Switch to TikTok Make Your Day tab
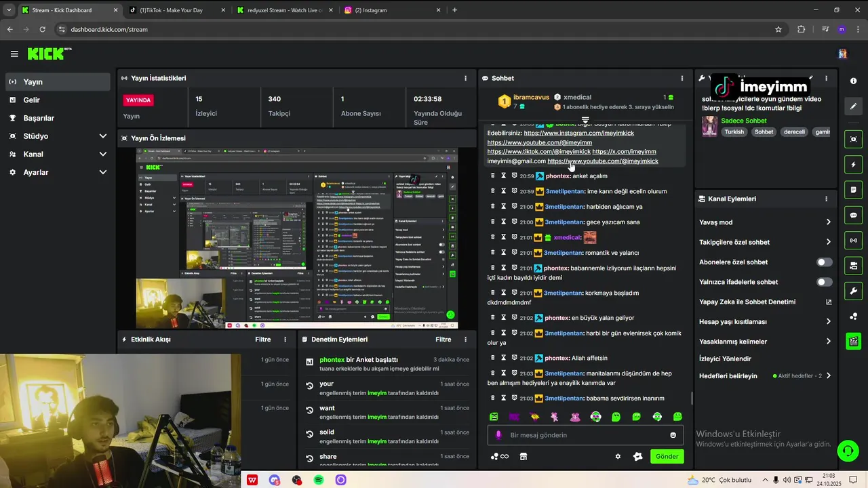 point(176,10)
